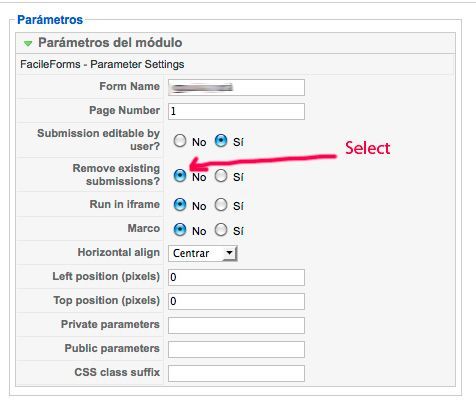This screenshot has height=418, width=476.
Task: Click the Page Number input field
Action: tap(236, 111)
